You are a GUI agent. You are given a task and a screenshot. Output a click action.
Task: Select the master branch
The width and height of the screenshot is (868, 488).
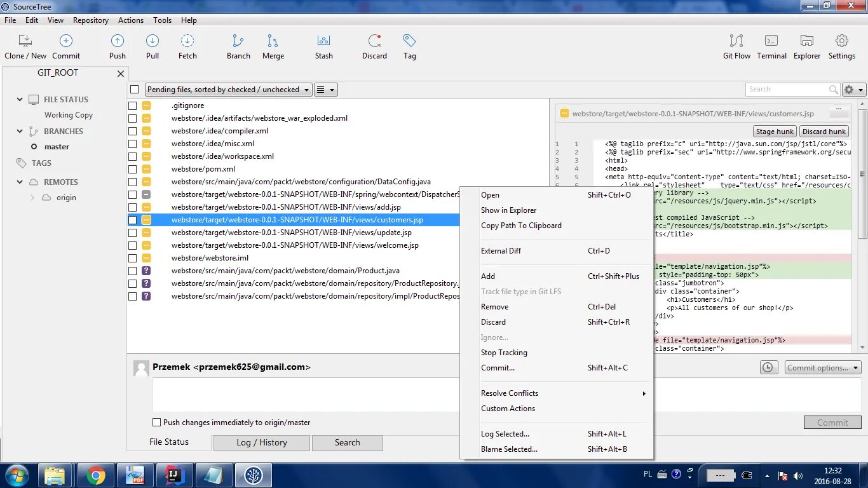[57, 147]
